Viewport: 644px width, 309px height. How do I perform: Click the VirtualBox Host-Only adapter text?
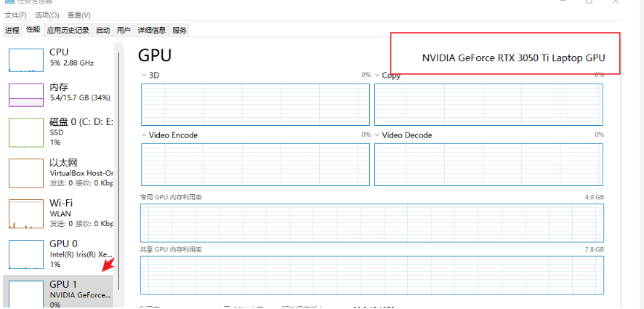(81, 173)
